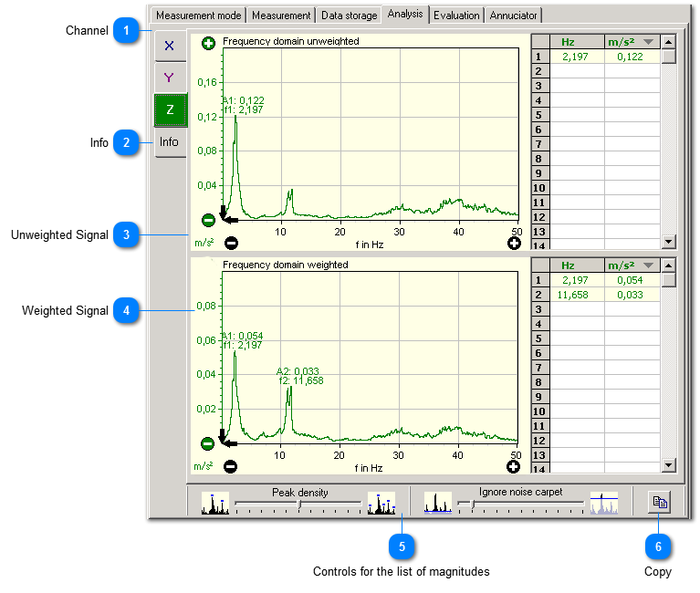Click black plus icon under unweighted frequency axis
This screenshot has height=593, width=700.
[x=515, y=244]
